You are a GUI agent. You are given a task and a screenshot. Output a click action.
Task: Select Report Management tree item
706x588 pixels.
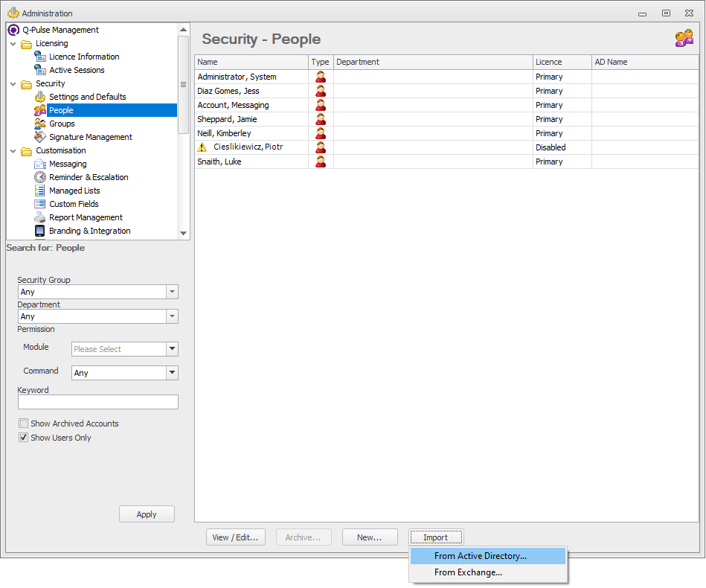coord(86,217)
